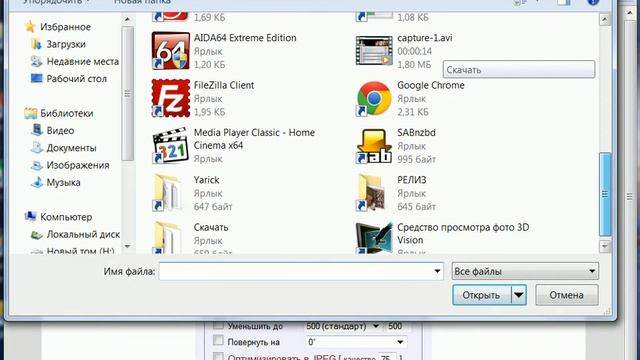
Task: Enable the Повернуть на checkbox
Action: [218, 341]
